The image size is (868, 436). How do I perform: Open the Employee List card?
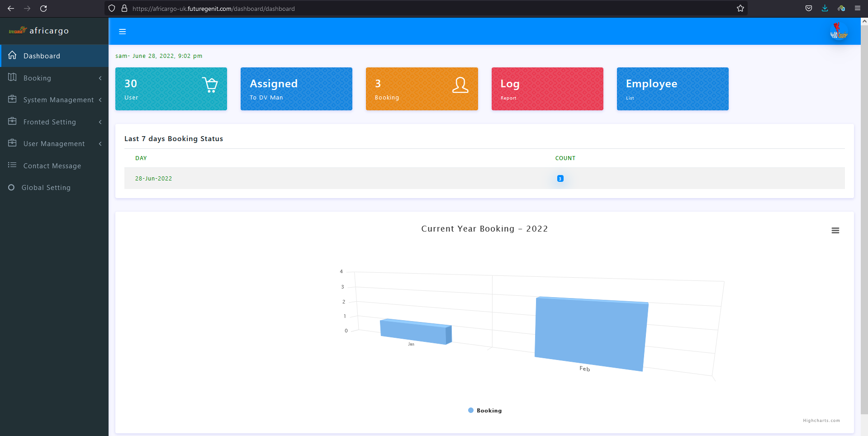click(x=672, y=89)
